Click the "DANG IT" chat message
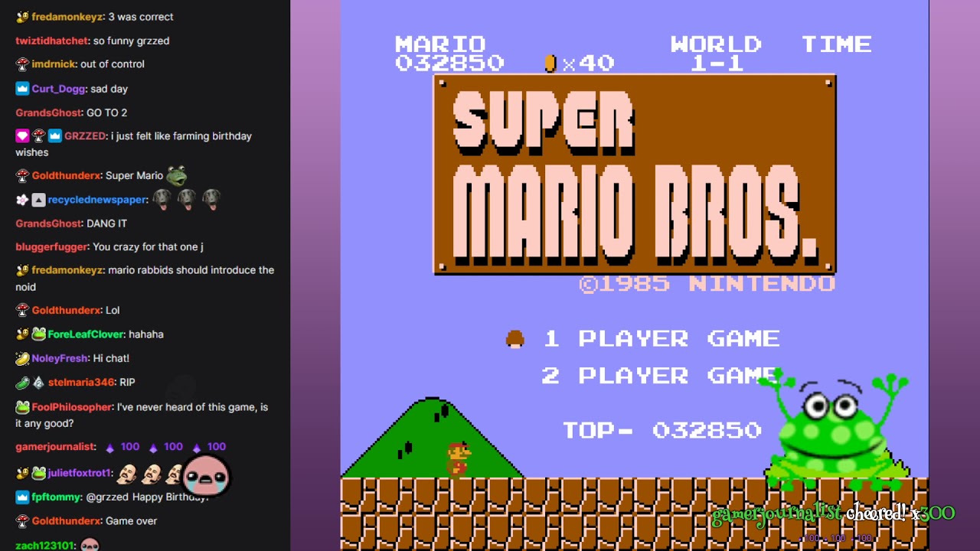Viewport: 980px width, 551px height. pyautogui.click(x=106, y=223)
